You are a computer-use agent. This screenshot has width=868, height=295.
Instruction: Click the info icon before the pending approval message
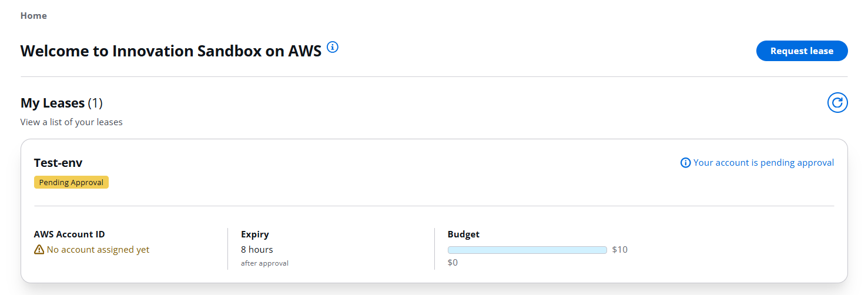685,163
